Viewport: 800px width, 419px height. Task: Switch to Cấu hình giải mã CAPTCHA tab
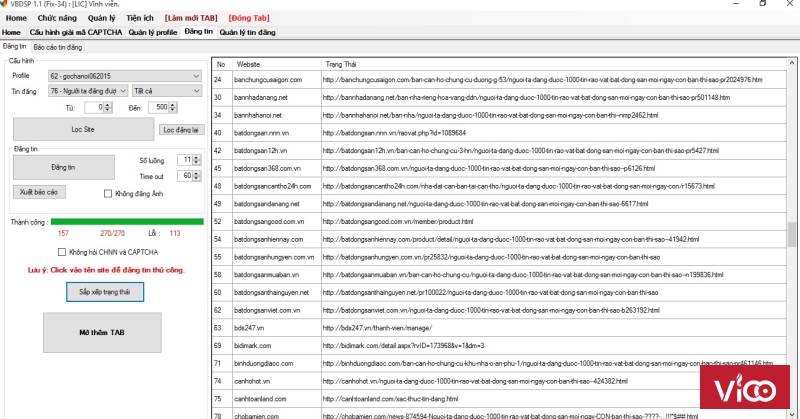76,32
